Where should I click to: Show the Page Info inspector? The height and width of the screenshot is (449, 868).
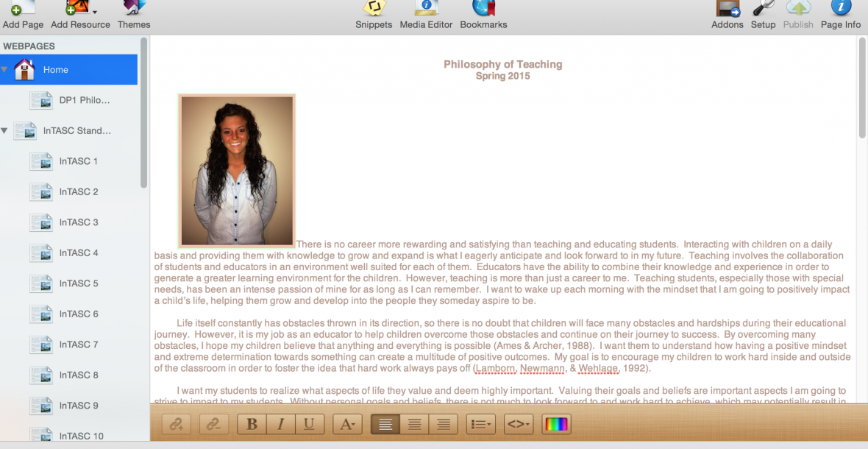pyautogui.click(x=841, y=9)
